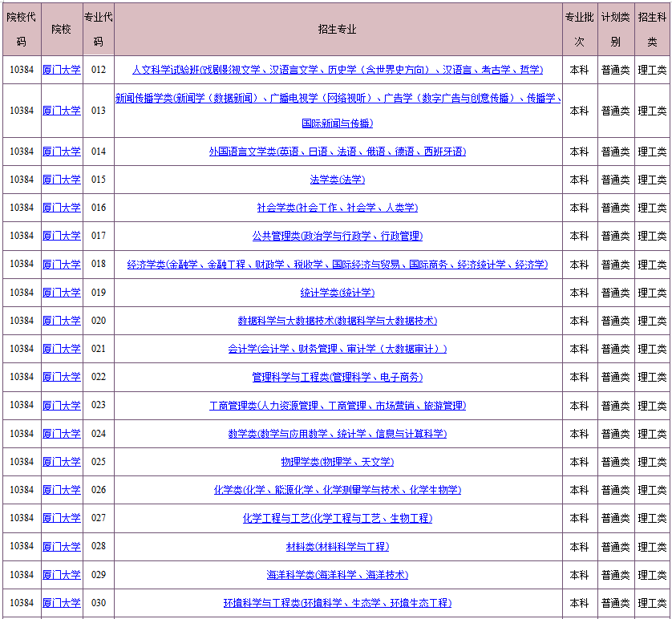Screen dimensions: 672x619
Task: Select major code cell 018
Action: tap(99, 265)
